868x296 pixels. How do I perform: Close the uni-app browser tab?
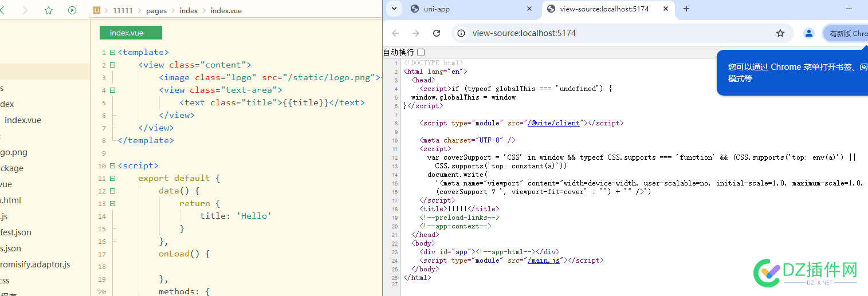click(x=529, y=9)
